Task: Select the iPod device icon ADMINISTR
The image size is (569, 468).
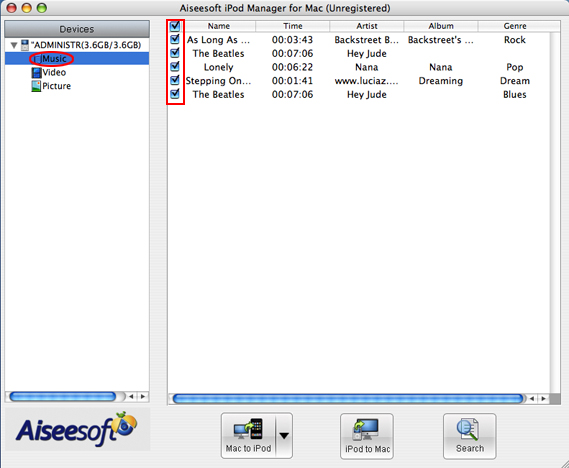Action: coord(25,45)
